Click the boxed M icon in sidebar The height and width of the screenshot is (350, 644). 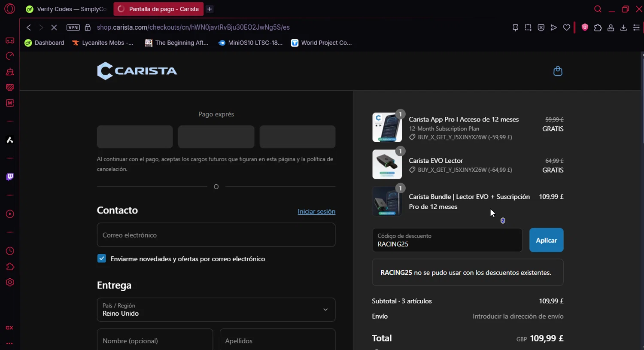(x=10, y=103)
